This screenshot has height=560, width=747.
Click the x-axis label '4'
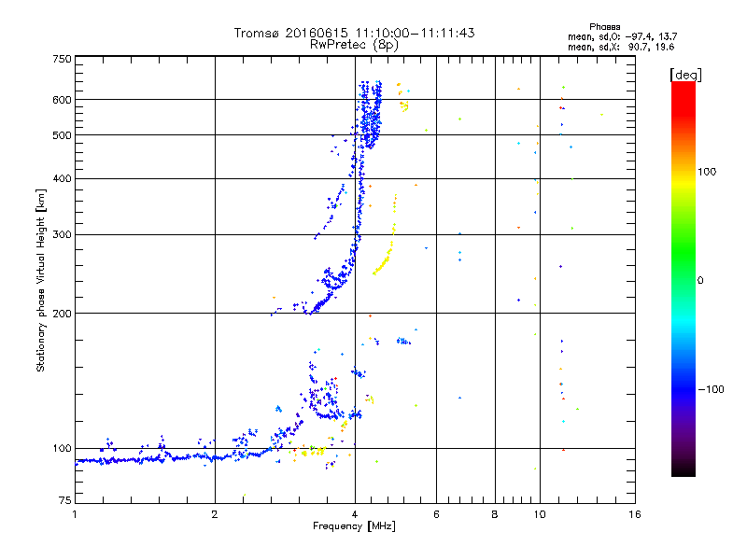pos(355,514)
